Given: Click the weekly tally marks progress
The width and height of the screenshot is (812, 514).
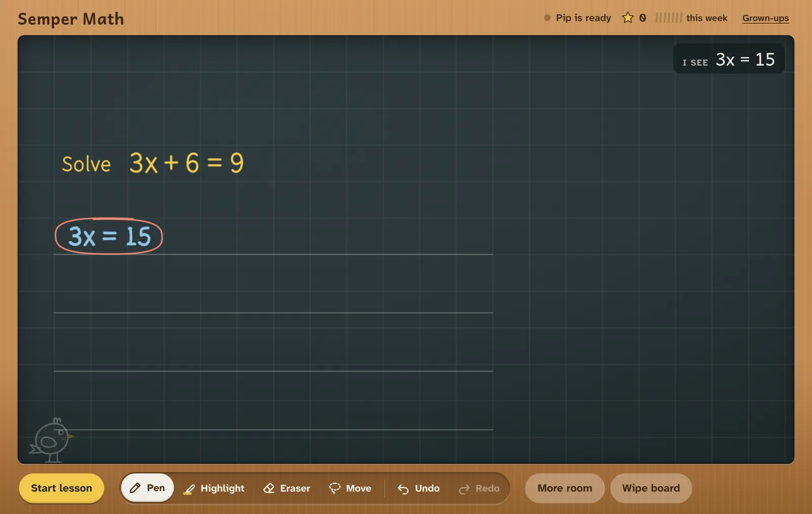Looking at the screenshot, I should pos(668,18).
